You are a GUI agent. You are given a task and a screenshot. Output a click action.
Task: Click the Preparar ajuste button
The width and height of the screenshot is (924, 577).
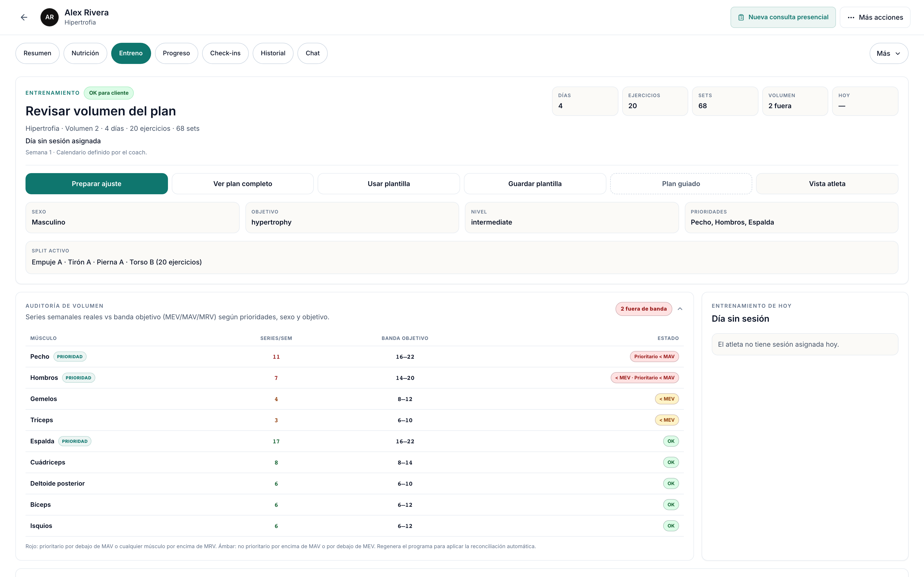(96, 183)
